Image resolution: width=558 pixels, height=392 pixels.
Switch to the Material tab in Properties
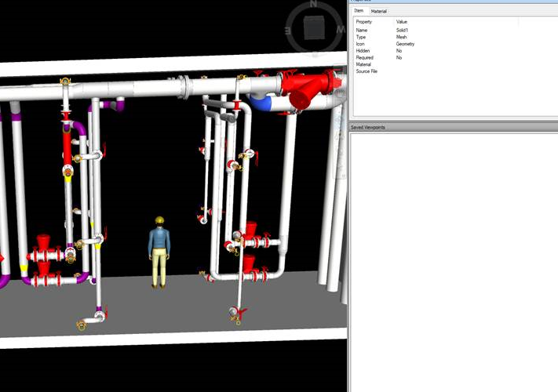click(x=378, y=12)
